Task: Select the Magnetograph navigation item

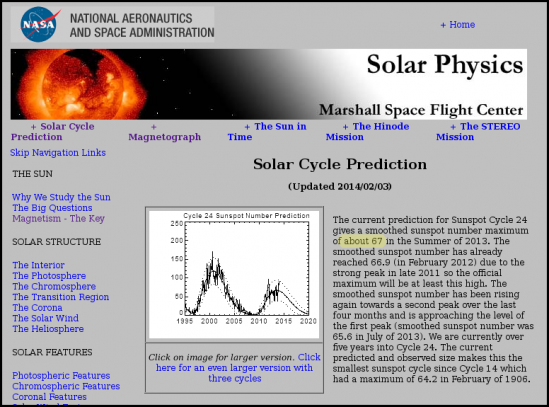Action: [x=165, y=132]
